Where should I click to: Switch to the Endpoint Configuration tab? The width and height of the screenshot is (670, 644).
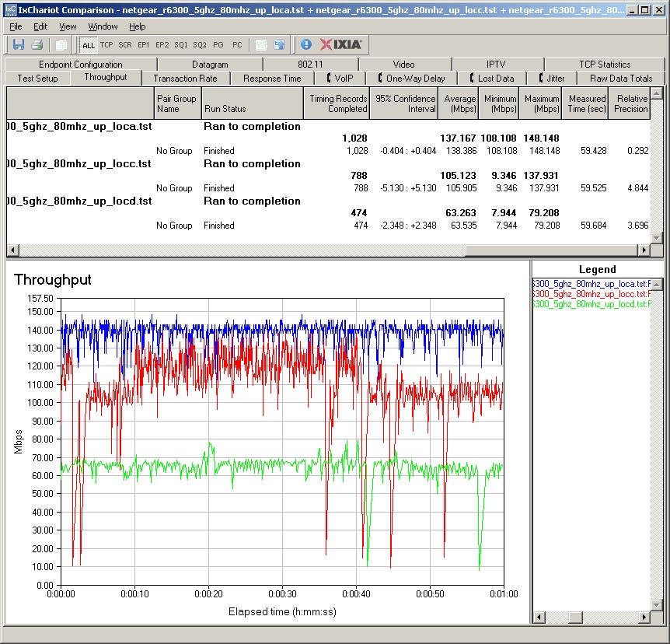coord(81,64)
